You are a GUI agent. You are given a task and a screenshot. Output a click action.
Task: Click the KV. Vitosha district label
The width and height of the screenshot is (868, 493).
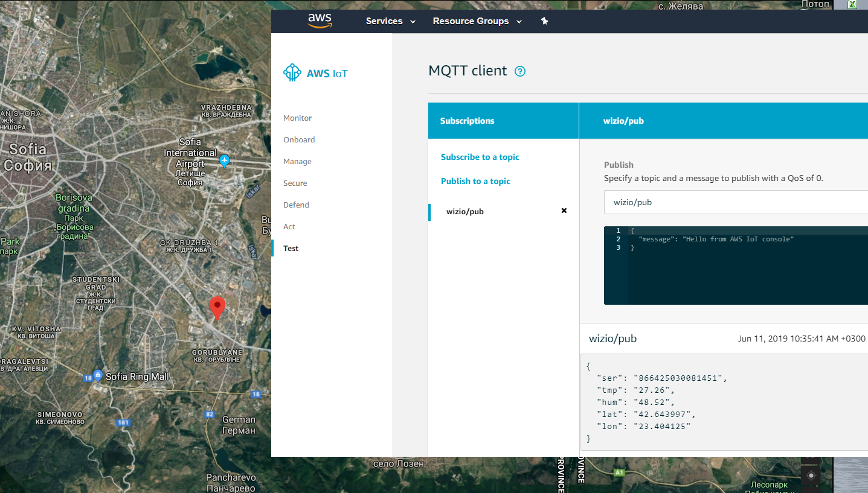pos(36,332)
